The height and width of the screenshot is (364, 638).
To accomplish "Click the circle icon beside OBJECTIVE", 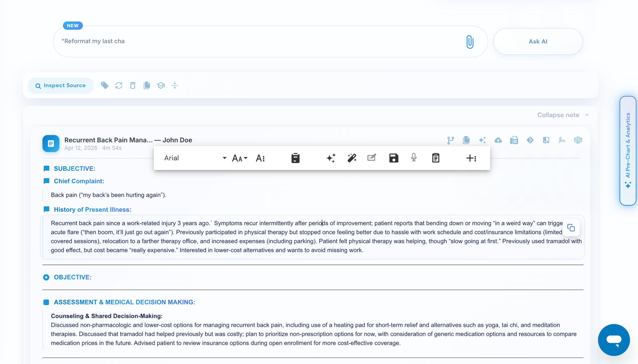I will coord(46,277).
